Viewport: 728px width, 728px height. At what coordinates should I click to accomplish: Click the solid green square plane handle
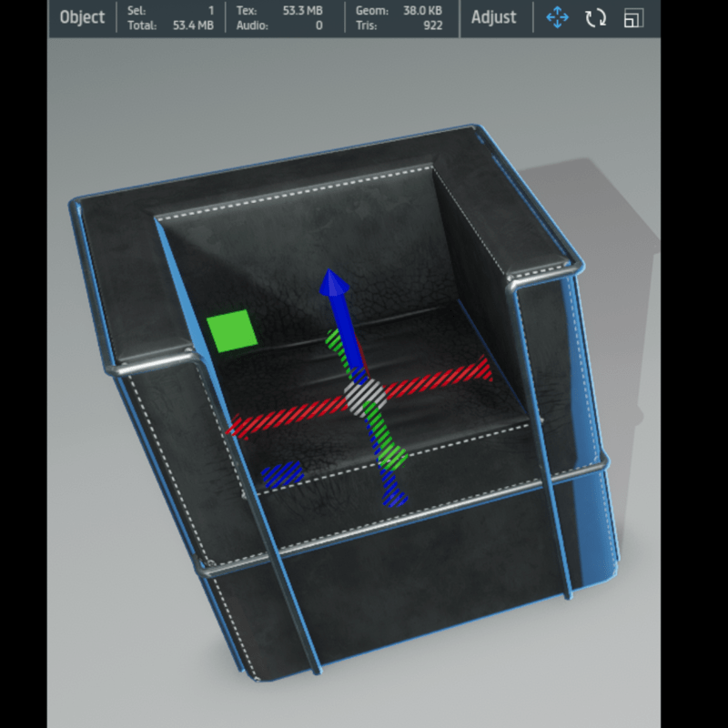(x=231, y=330)
